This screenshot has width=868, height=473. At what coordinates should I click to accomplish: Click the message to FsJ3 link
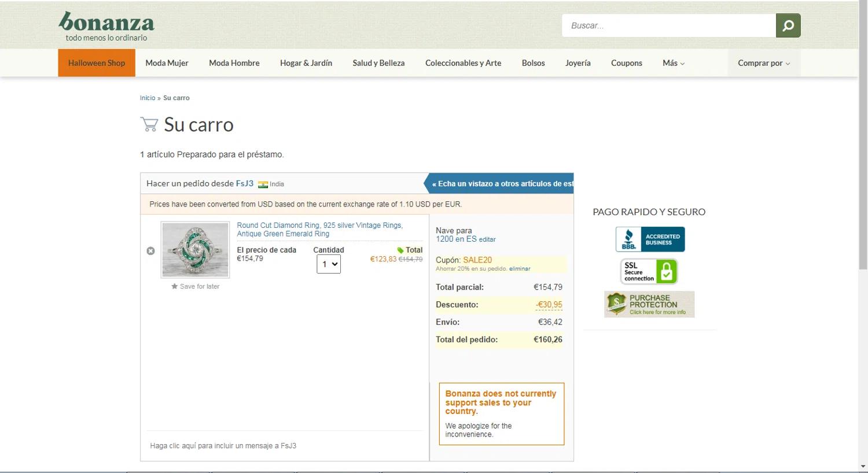point(223,446)
